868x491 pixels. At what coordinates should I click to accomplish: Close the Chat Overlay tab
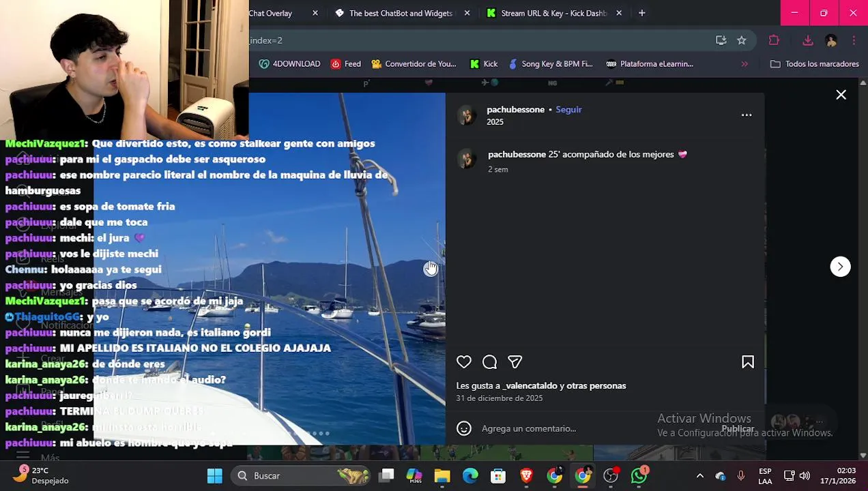tap(315, 13)
